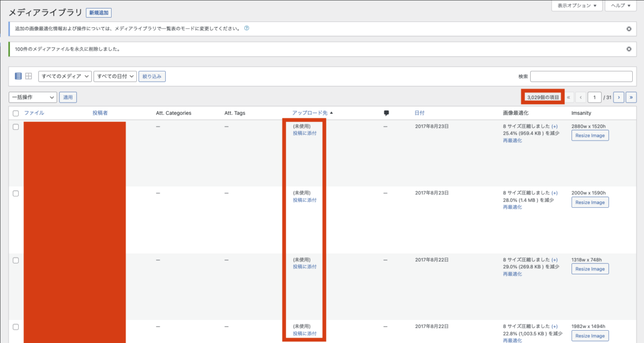Toggle sort arrow beside アップロード先 header

(331, 113)
